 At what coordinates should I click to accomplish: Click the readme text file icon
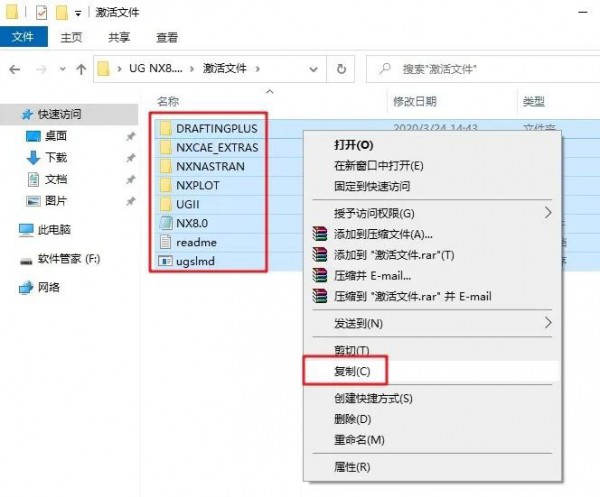click(x=165, y=242)
